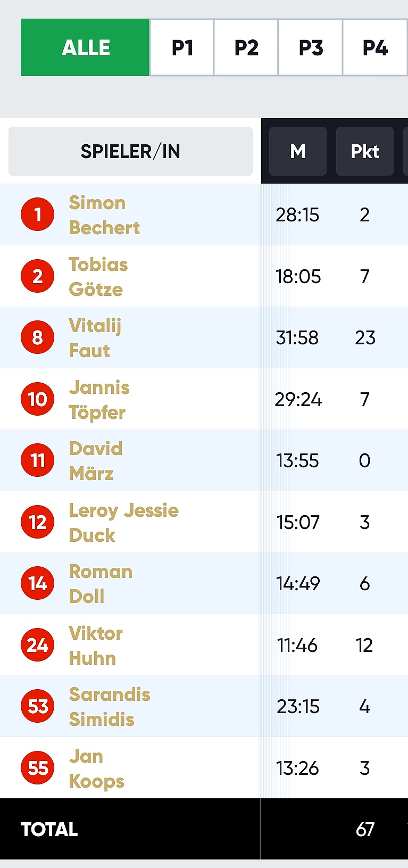The width and height of the screenshot is (408, 868).
Task: Switch to the P3 period tab
Action: click(x=311, y=47)
